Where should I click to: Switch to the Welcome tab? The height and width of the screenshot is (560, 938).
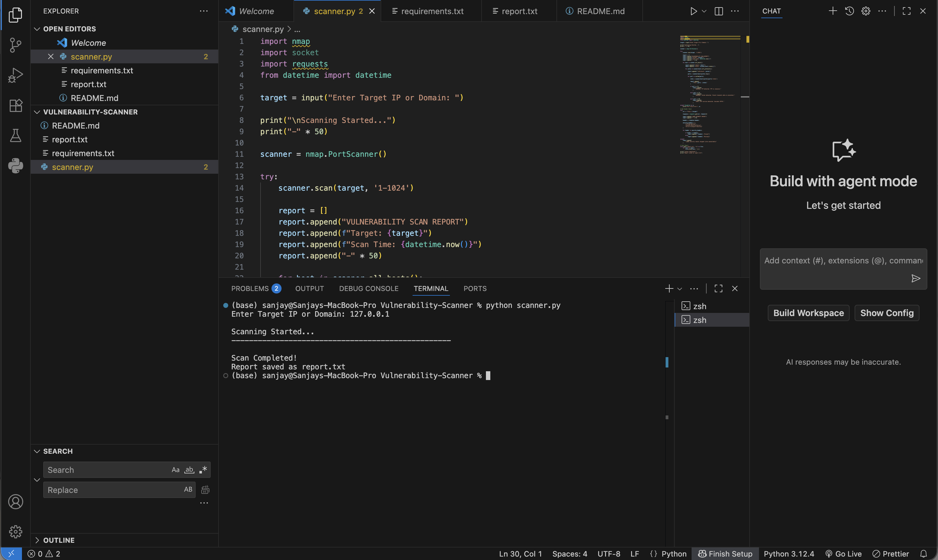click(x=256, y=11)
